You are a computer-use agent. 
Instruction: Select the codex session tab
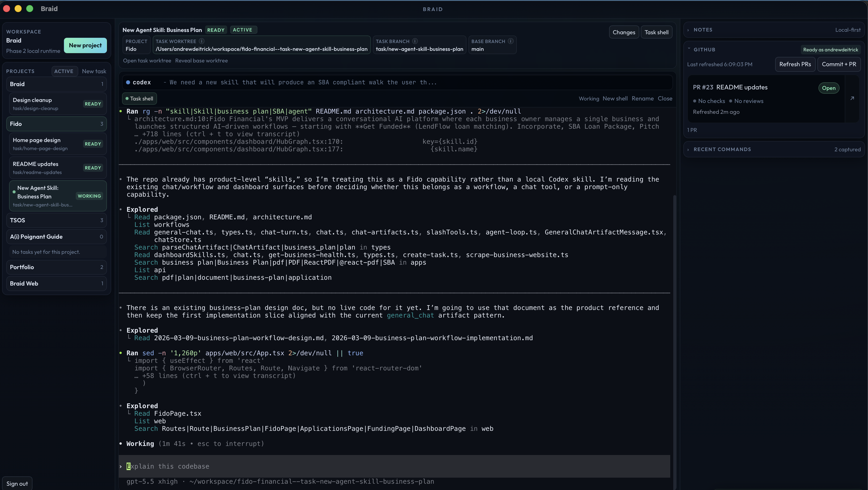(397, 82)
